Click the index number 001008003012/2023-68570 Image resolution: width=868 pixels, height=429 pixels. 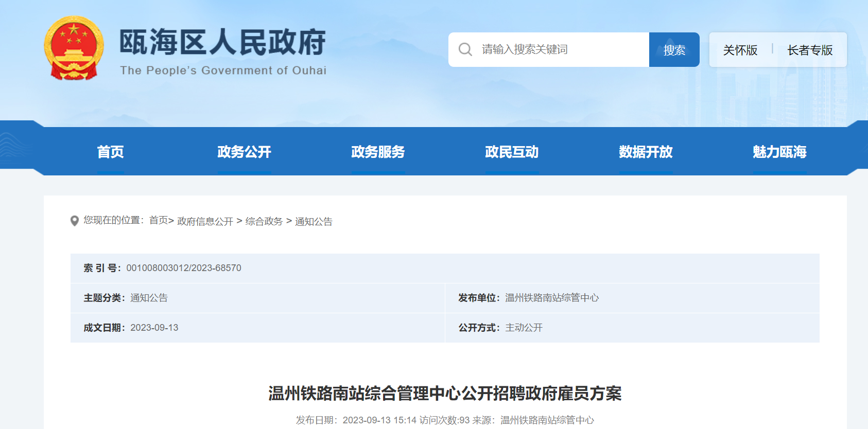pos(184,268)
